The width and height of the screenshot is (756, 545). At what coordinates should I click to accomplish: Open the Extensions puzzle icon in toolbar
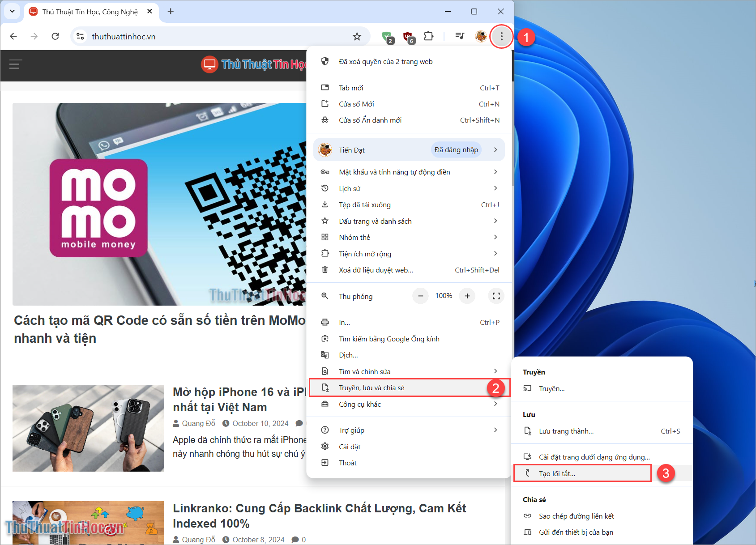click(x=428, y=36)
